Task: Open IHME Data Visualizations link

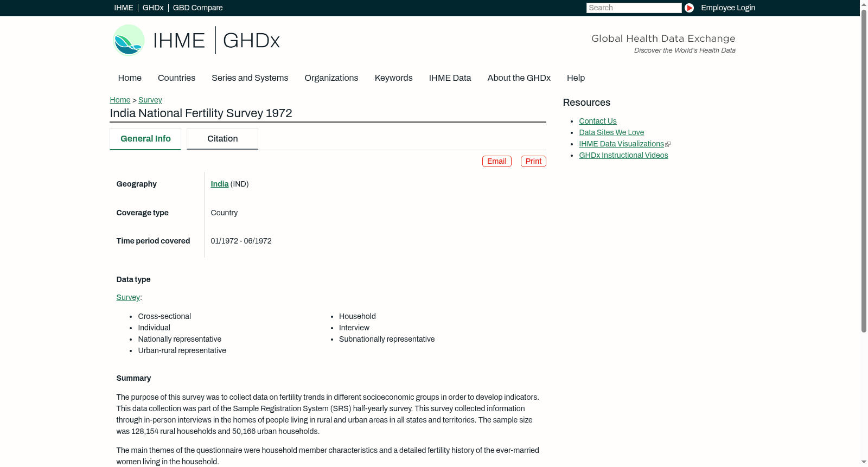Action: pos(622,144)
